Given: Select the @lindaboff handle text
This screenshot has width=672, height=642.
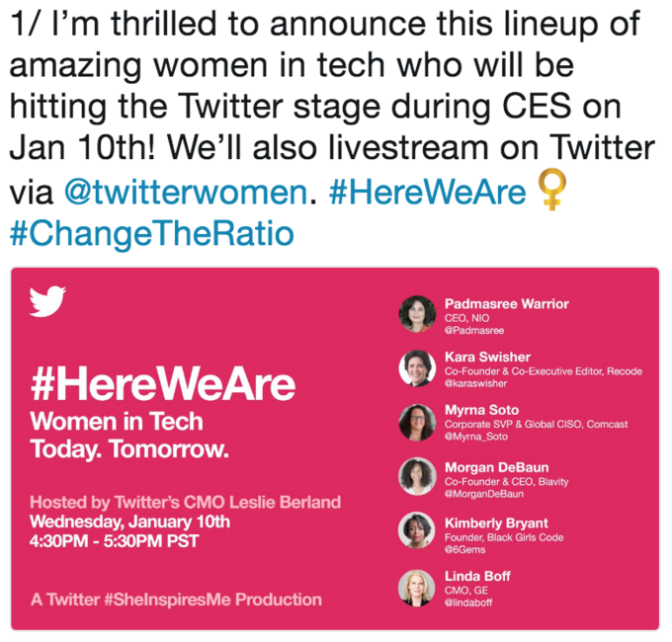Looking at the screenshot, I should (468, 602).
